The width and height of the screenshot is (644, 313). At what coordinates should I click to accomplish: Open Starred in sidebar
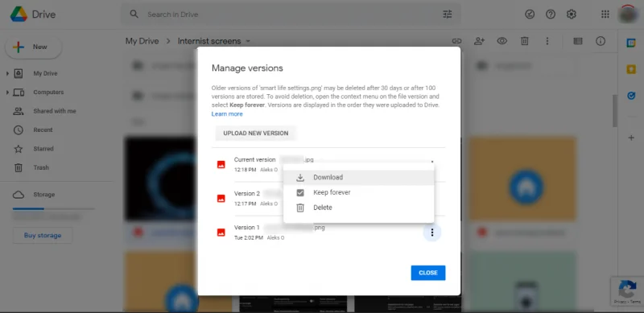(x=43, y=149)
